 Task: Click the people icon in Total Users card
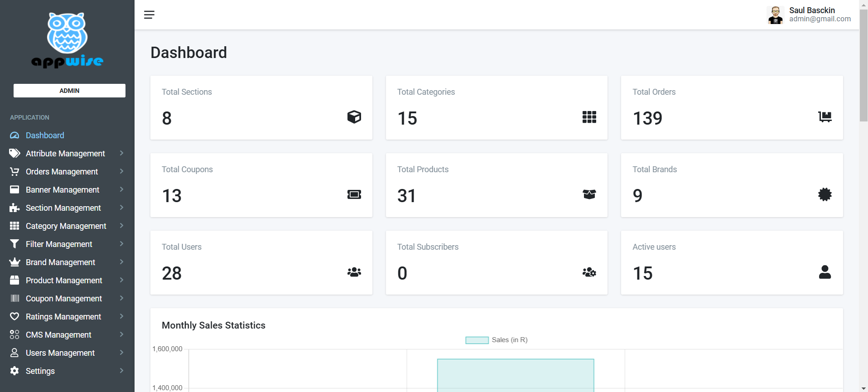click(x=354, y=272)
